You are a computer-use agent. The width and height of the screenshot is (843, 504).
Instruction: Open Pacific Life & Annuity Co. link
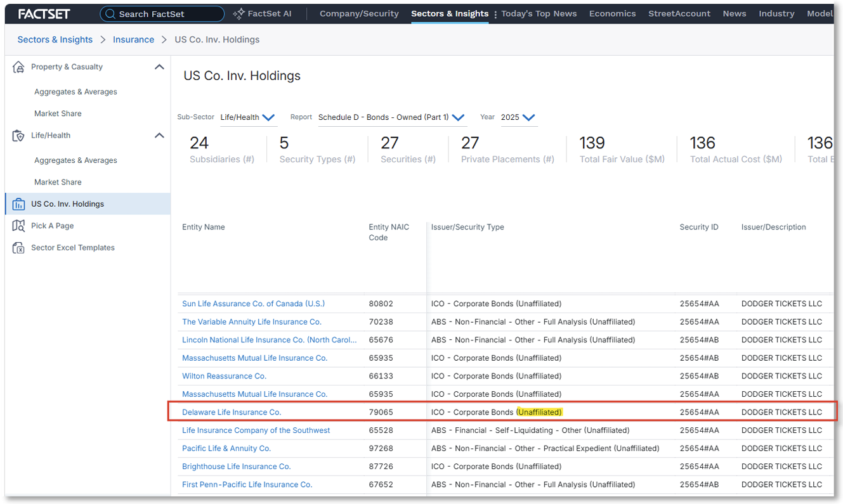pyautogui.click(x=226, y=448)
